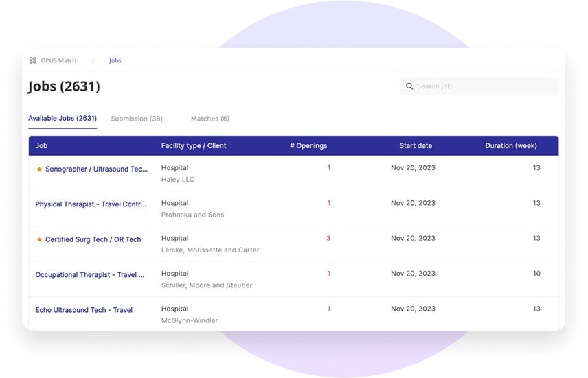Switch to the Matches (6) tab
Screen dimensions: 588x378
210,119
